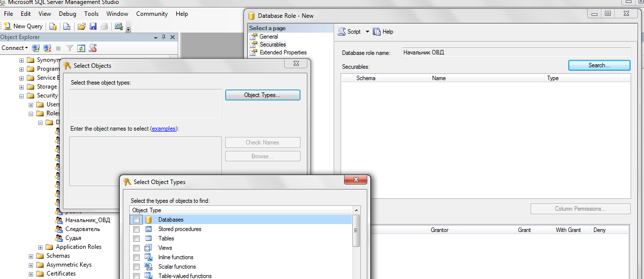The height and width of the screenshot is (279, 644).
Task: Click the Connect Object Explorer icon
Action: (36, 48)
